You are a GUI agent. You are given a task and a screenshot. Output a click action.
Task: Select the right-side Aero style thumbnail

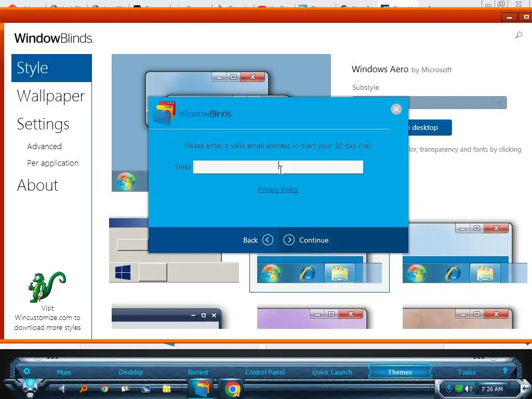coord(465,253)
